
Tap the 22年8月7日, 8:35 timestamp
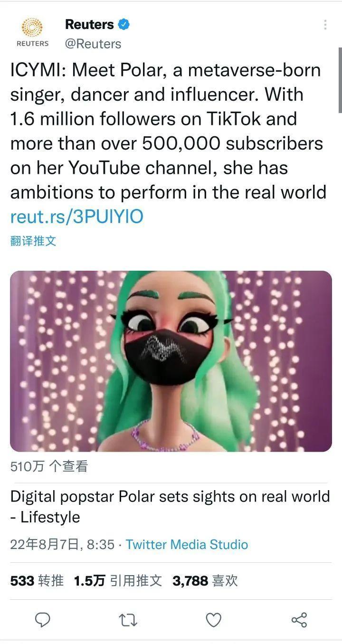tap(62, 544)
